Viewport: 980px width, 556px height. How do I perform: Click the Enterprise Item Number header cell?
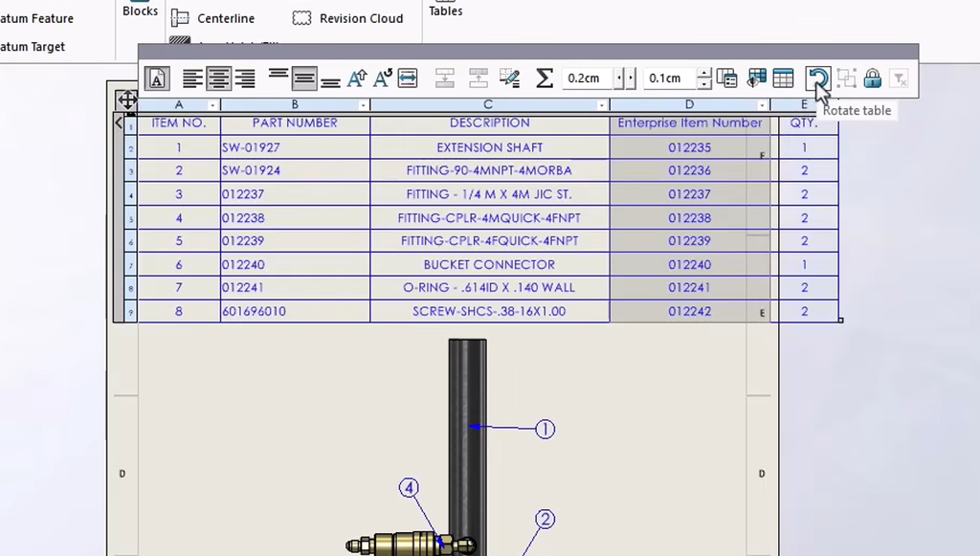(690, 123)
